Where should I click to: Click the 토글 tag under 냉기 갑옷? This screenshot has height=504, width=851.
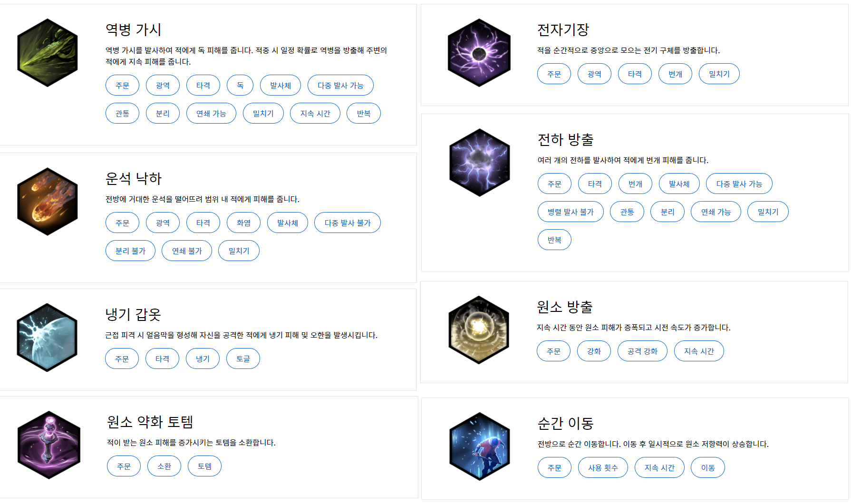[x=243, y=359]
